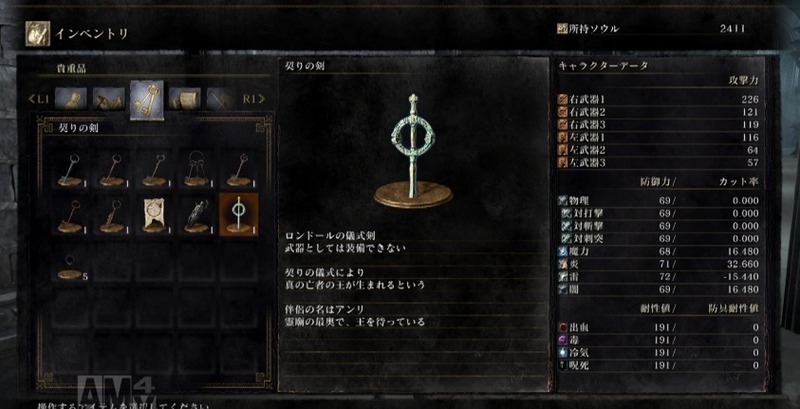The width and height of the screenshot is (800, 409).
Task: Select the dark ring item with quantity 5
Action: coord(69,261)
